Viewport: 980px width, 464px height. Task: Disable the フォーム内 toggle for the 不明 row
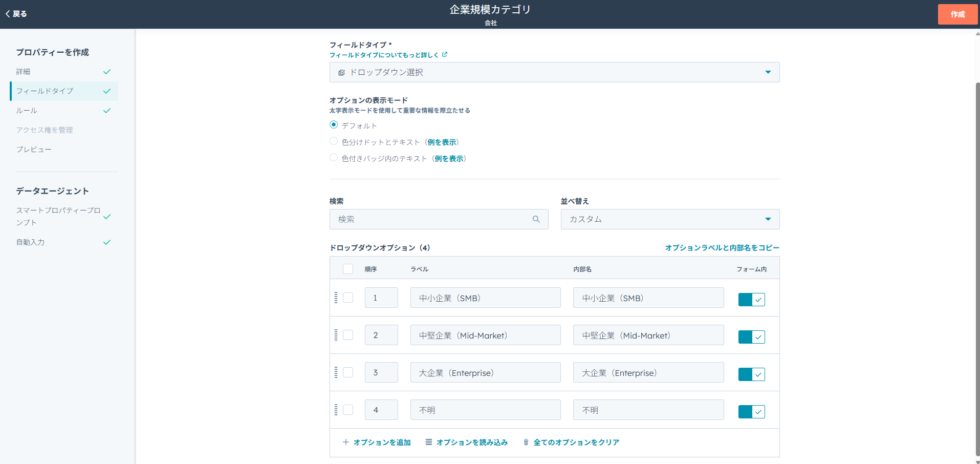coord(751,411)
